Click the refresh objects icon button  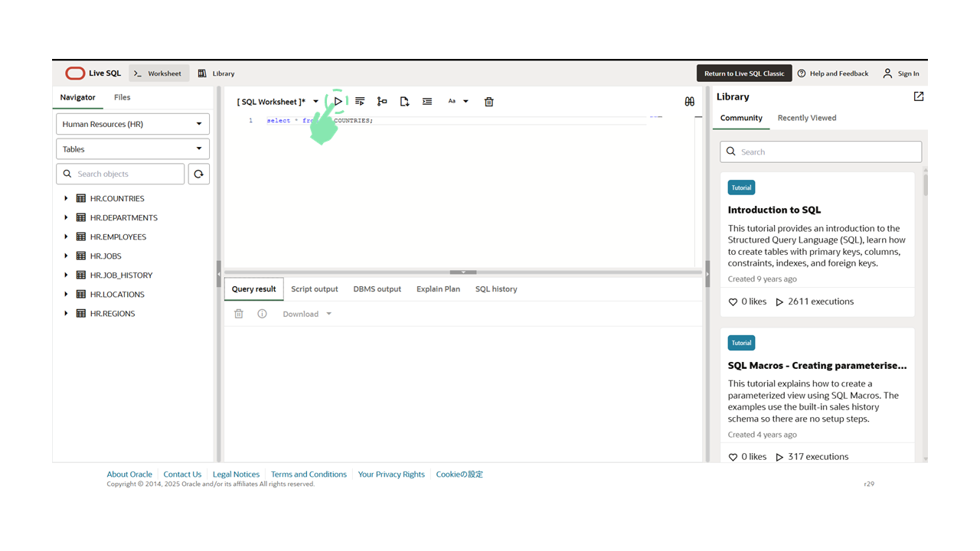199,174
